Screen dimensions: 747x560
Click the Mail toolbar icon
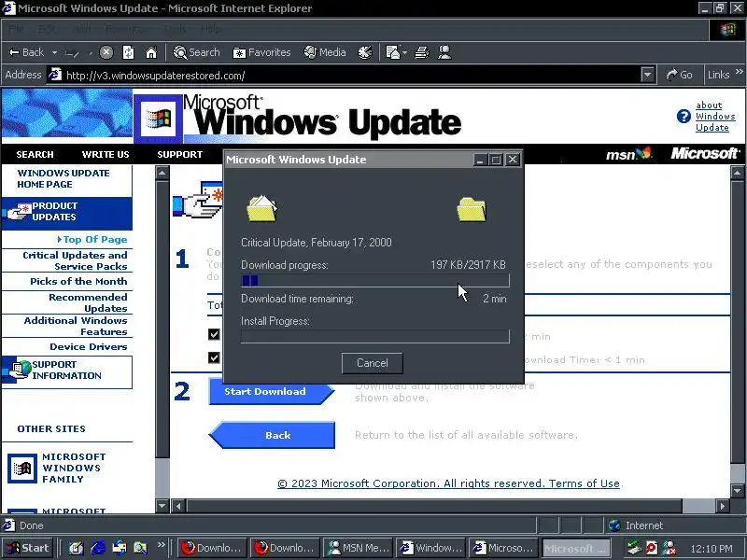pos(392,52)
